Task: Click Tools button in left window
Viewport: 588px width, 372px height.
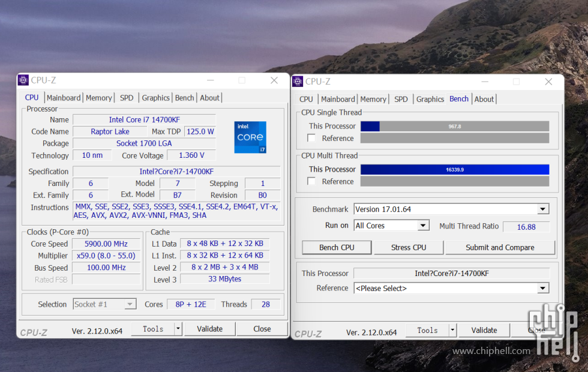Action: pos(153,329)
